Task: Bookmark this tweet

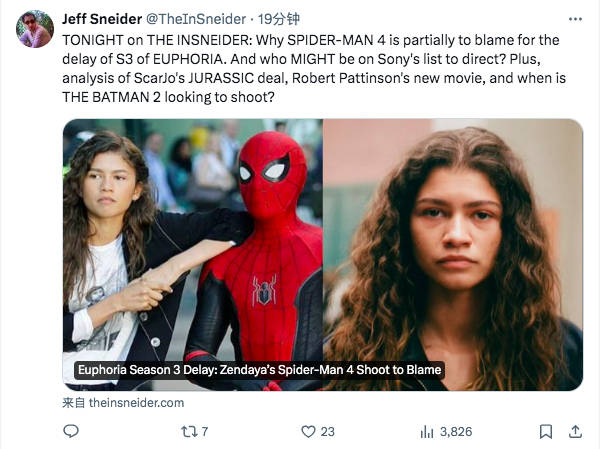Action: click(x=545, y=431)
